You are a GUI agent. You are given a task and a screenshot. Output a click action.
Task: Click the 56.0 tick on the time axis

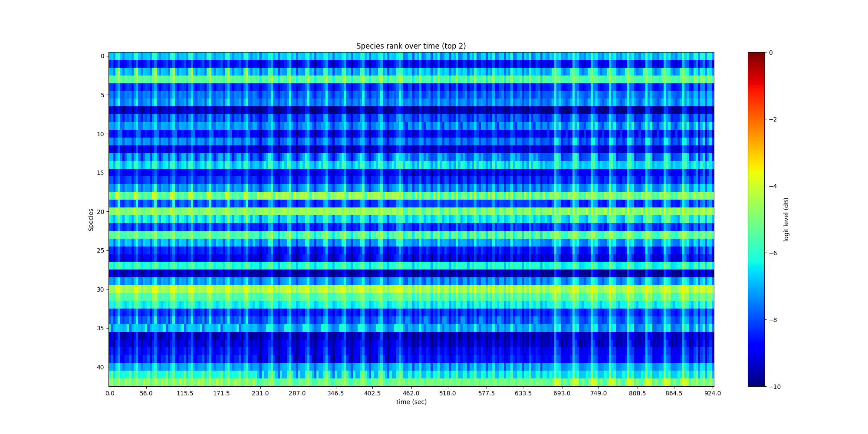coord(146,393)
